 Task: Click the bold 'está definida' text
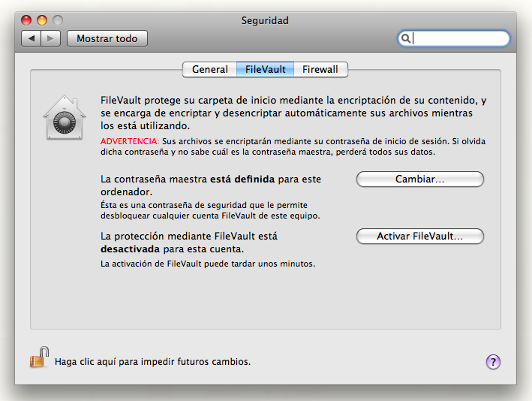pyautogui.click(x=242, y=179)
